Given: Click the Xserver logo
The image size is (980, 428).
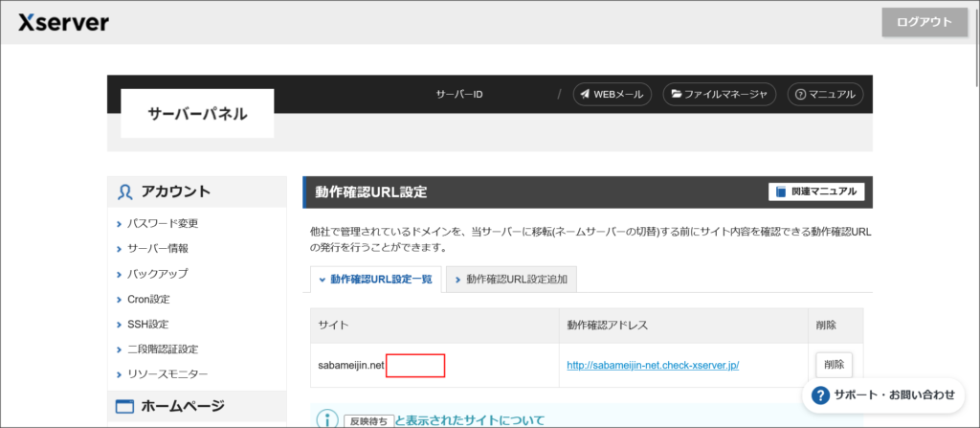Looking at the screenshot, I should tap(64, 22).
